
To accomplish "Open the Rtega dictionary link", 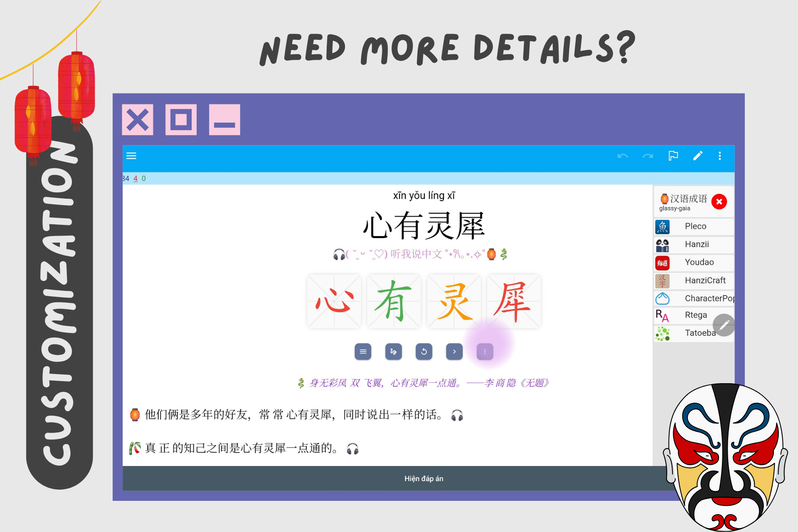I will pos(695,315).
